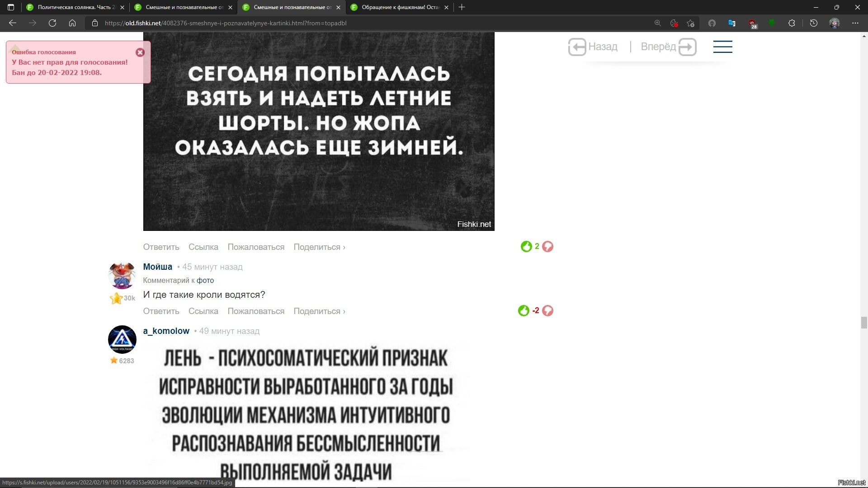
Task: Open the user profile avatar
Action: click(835, 23)
